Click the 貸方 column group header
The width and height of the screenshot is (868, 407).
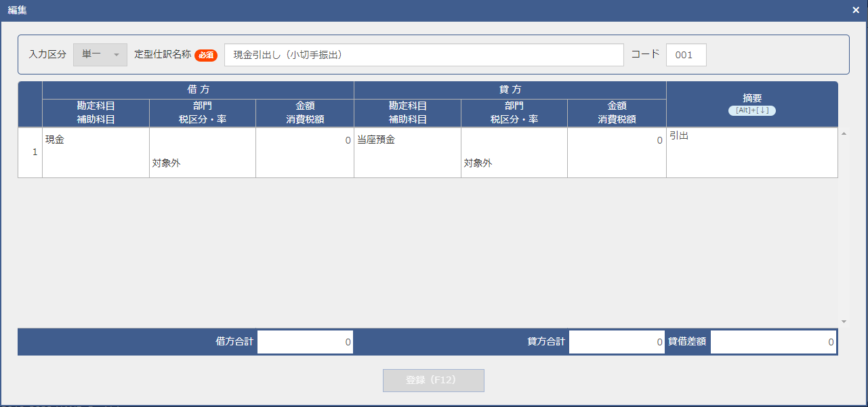click(x=510, y=90)
